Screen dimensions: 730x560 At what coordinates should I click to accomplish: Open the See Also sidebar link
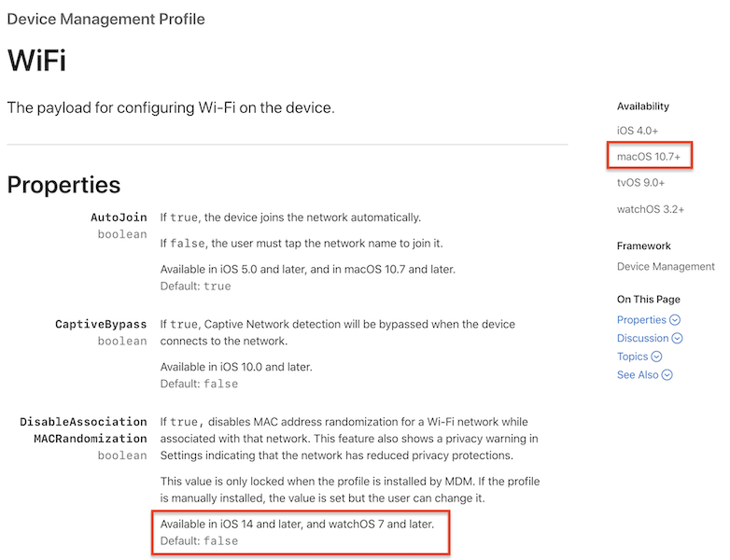(638, 375)
